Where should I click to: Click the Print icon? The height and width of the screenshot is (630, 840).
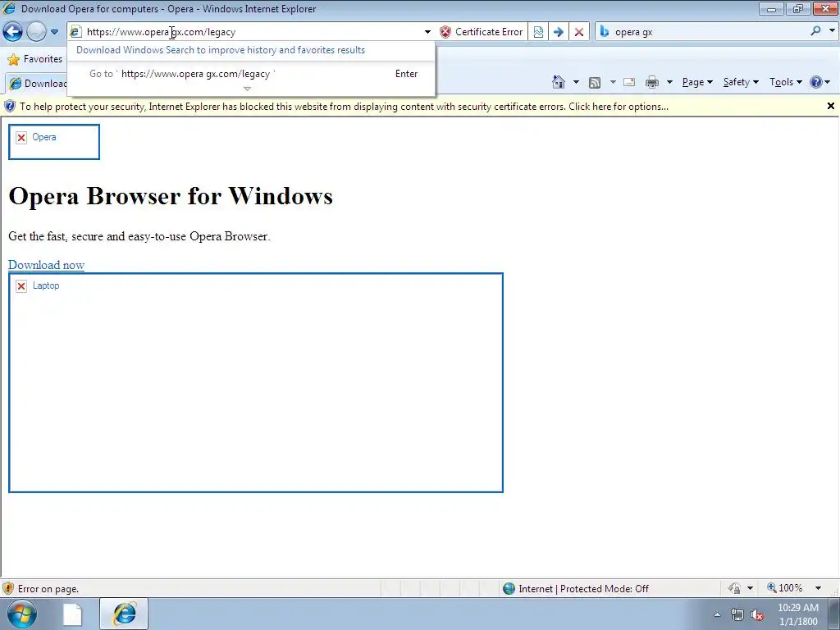pyautogui.click(x=652, y=82)
